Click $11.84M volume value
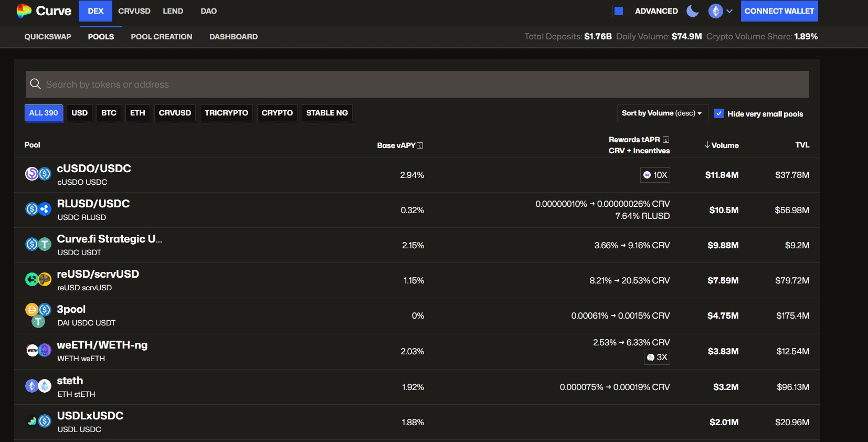 (x=722, y=175)
